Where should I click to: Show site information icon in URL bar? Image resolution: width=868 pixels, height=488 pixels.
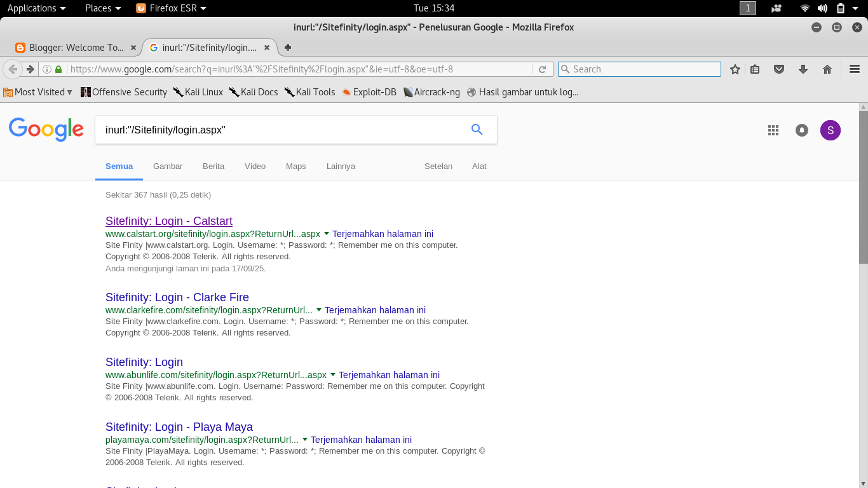pyautogui.click(x=47, y=69)
